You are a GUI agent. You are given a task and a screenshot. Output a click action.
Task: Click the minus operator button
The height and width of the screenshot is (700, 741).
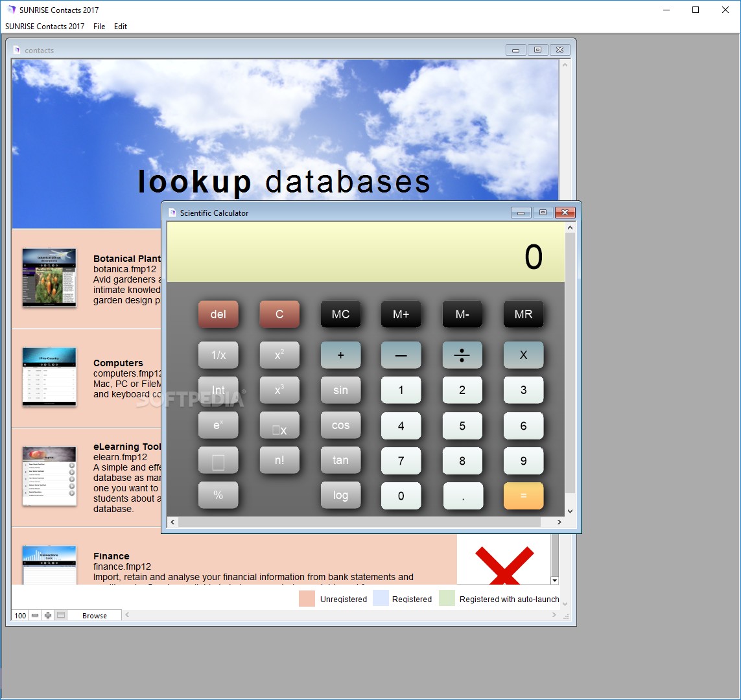coord(401,355)
